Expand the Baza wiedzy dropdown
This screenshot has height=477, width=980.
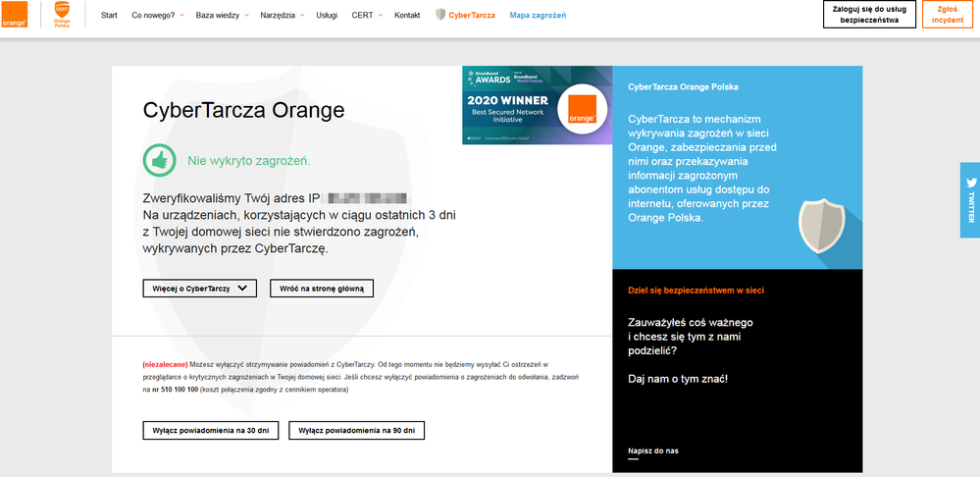coord(222,16)
